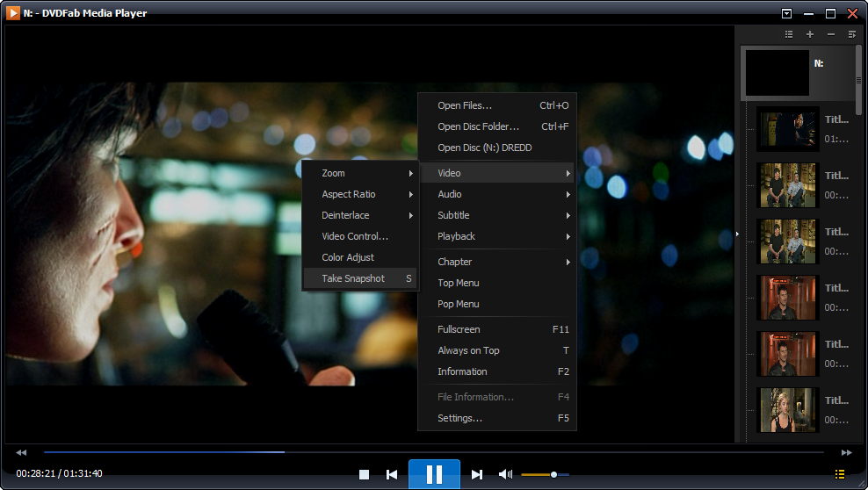Open Information from the menu
This screenshot has height=490, width=868.
pos(497,371)
